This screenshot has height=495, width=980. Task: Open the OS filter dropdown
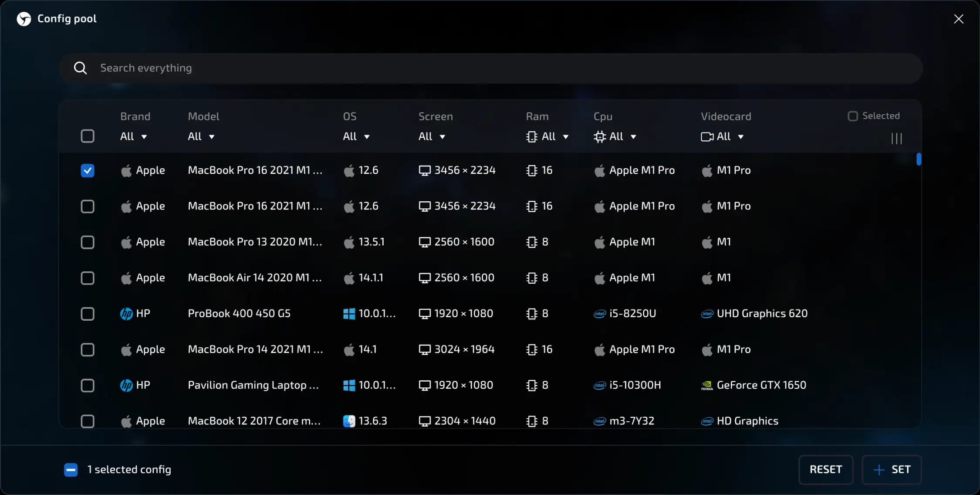click(x=355, y=136)
